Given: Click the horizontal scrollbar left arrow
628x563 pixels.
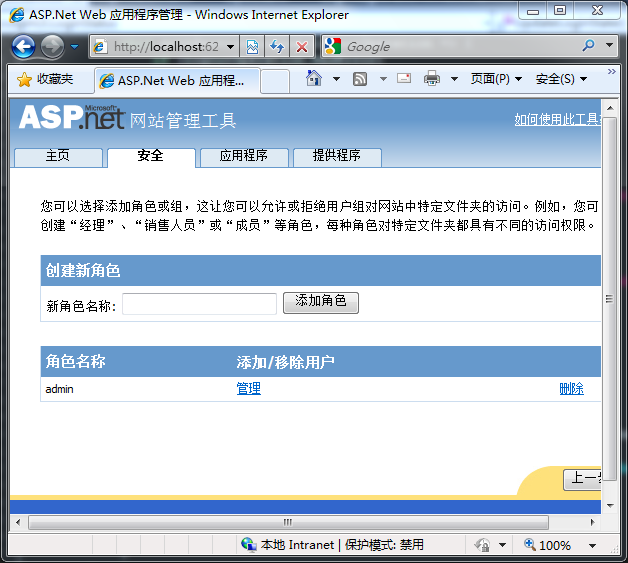Looking at the screenshot, I should 18,522.
